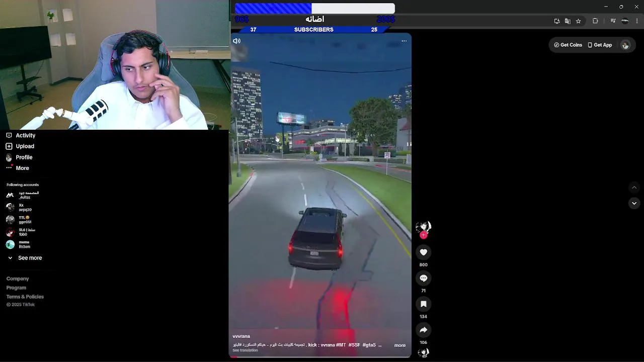Open following account ggrr051

(19, 220)
